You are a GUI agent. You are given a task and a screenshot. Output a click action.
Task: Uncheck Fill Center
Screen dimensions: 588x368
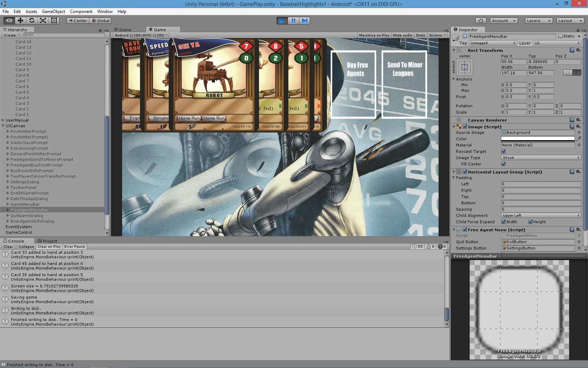503,164
